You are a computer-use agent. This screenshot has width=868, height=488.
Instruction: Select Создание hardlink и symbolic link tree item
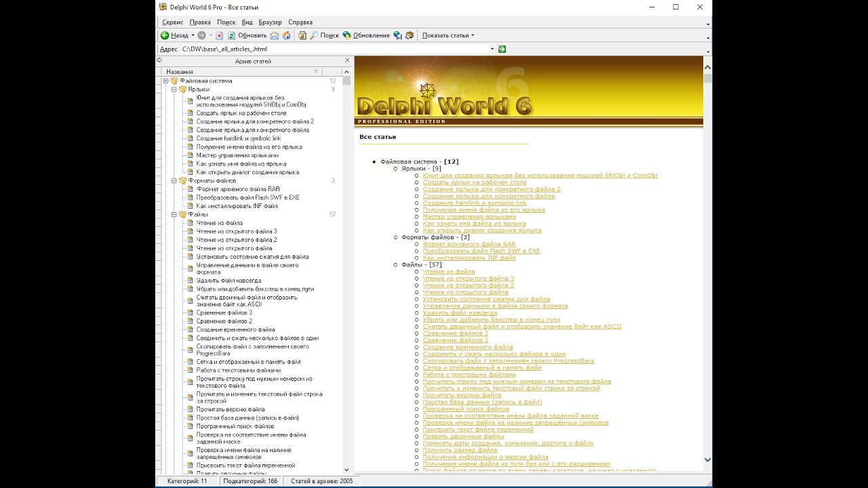click(238, 138)
